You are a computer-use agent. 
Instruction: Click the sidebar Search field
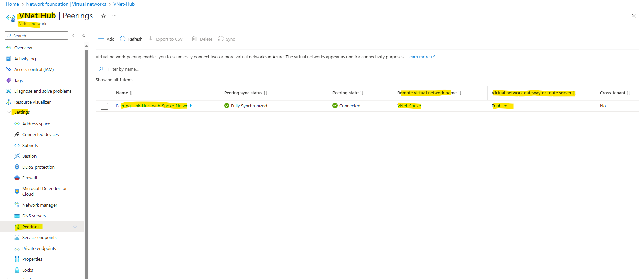(36, 36)
